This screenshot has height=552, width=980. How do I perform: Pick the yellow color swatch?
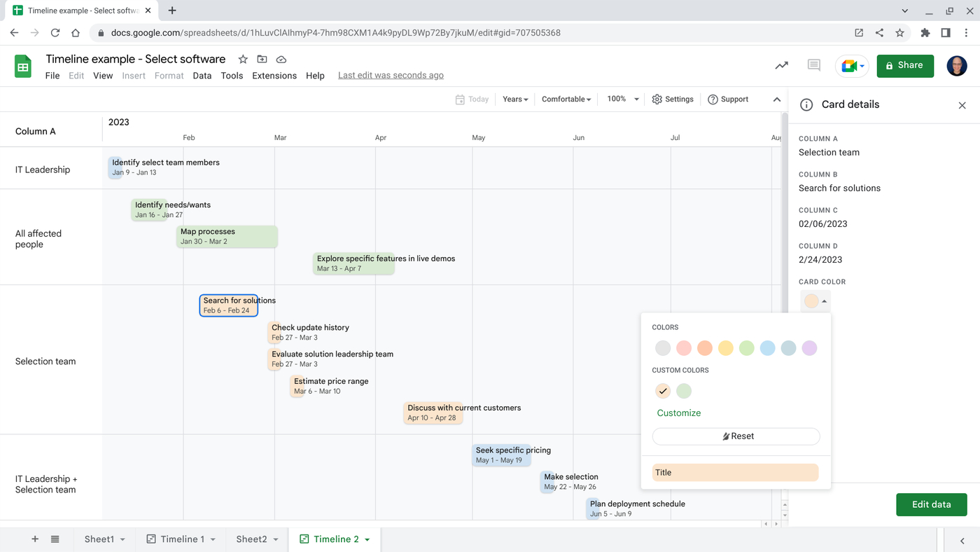(x=726, y=348)
